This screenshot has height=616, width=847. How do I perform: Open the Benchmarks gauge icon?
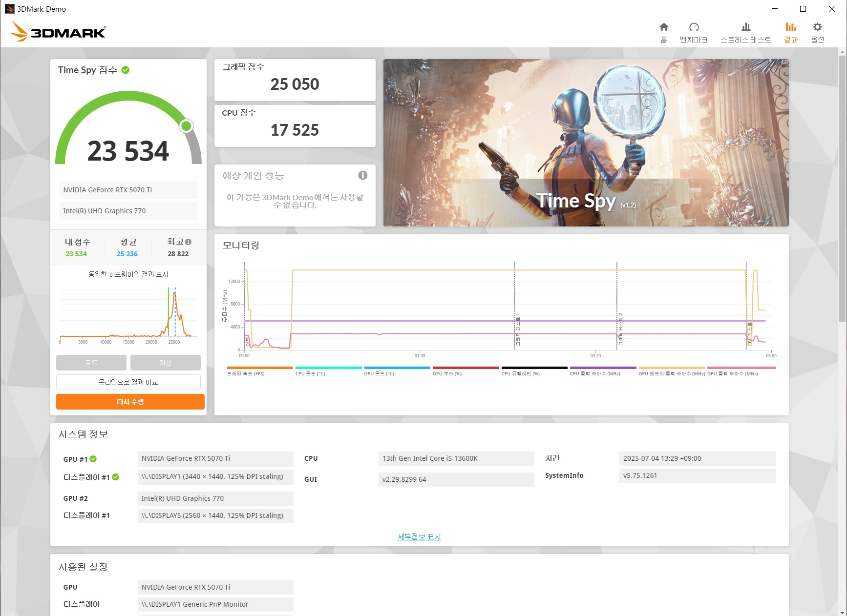(x=694, y=27)
